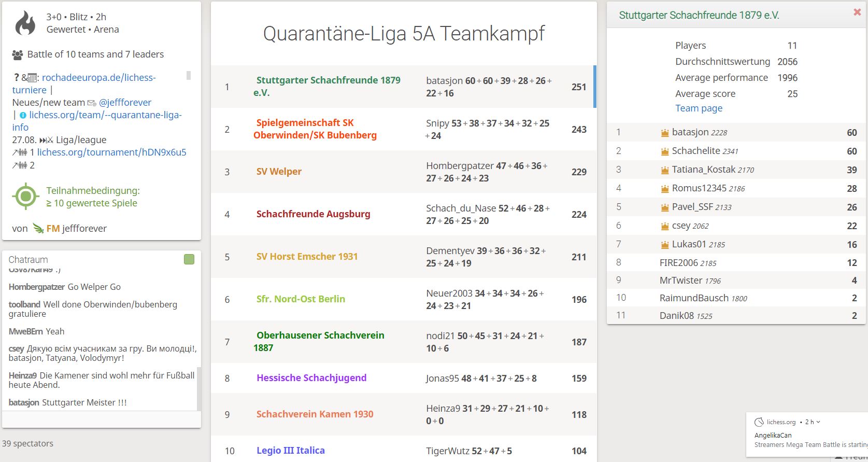Viewport: 868px width, 462px height.
Task: Click the crown icon beside batasjon
Action: coord(665,133)
